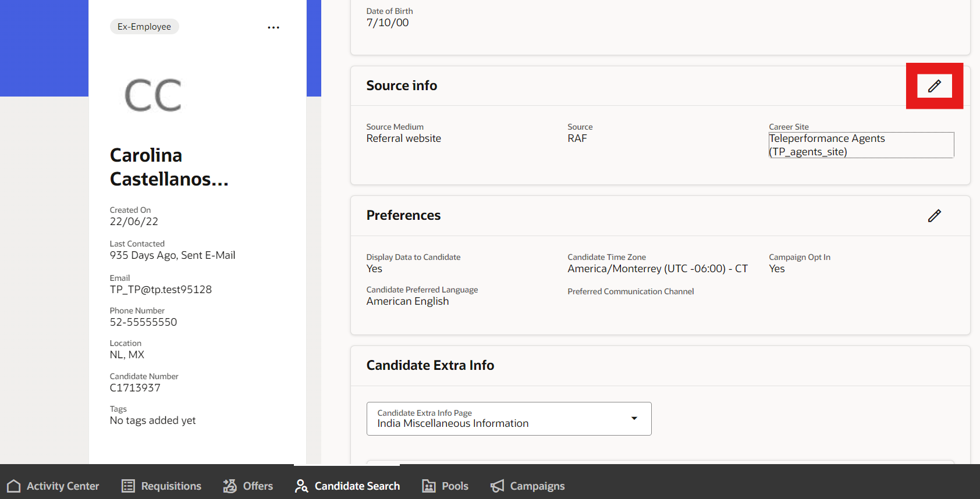This screenshot has height=499, width=980.
Task: Click the Campaigns megaphone icon
Action: tap(497, 486)
